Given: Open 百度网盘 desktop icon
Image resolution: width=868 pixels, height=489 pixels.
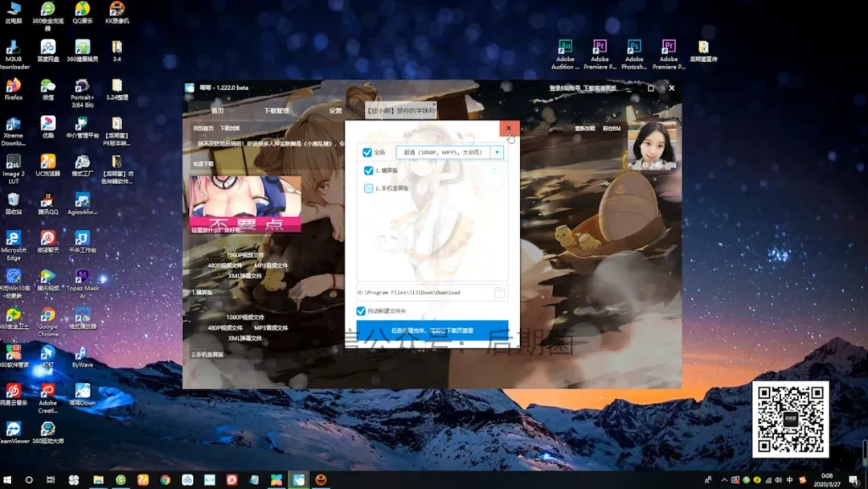Looking at the screenshot, I should point(47,51).
